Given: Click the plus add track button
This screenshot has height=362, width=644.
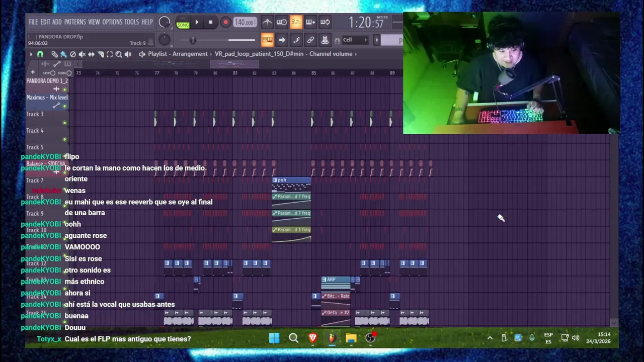Looking at the screenshot, I should [33, 73].
